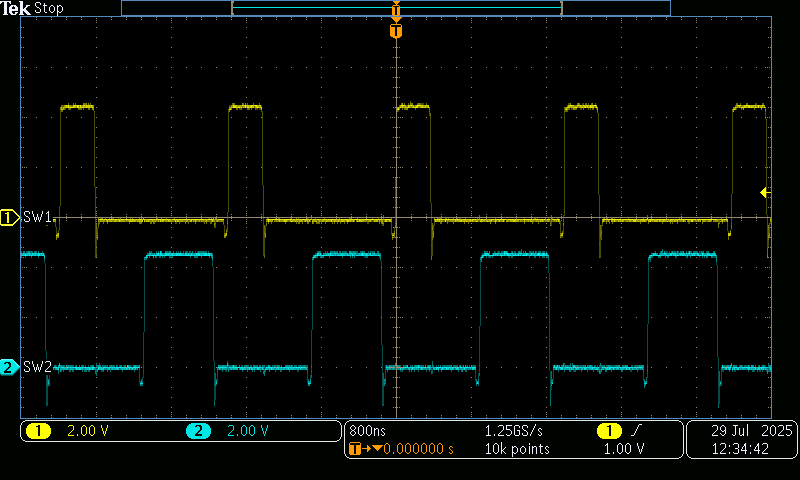Click the orange trigger position T marker
This screenshot has height=480, width=800.
(x=396, y=32)
